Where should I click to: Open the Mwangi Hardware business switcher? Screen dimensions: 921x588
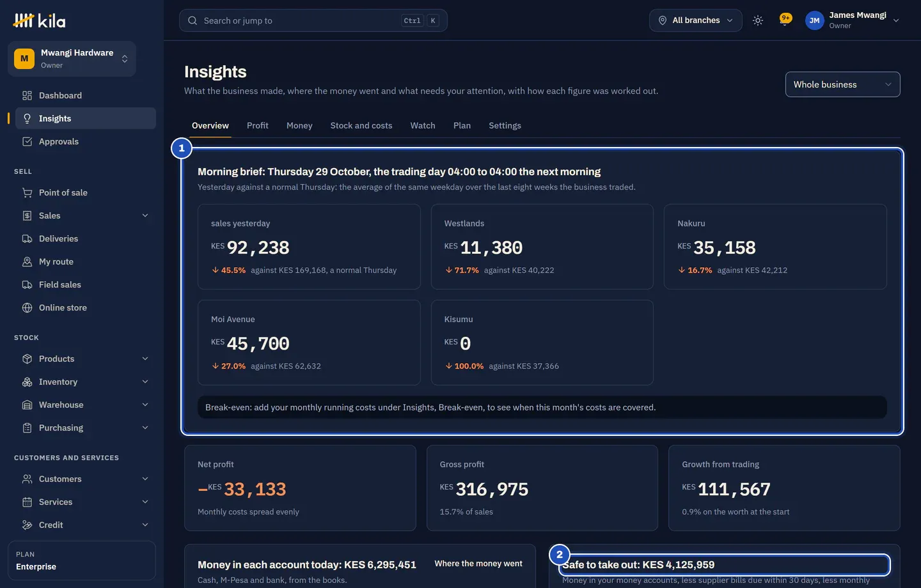click(72, 59)
